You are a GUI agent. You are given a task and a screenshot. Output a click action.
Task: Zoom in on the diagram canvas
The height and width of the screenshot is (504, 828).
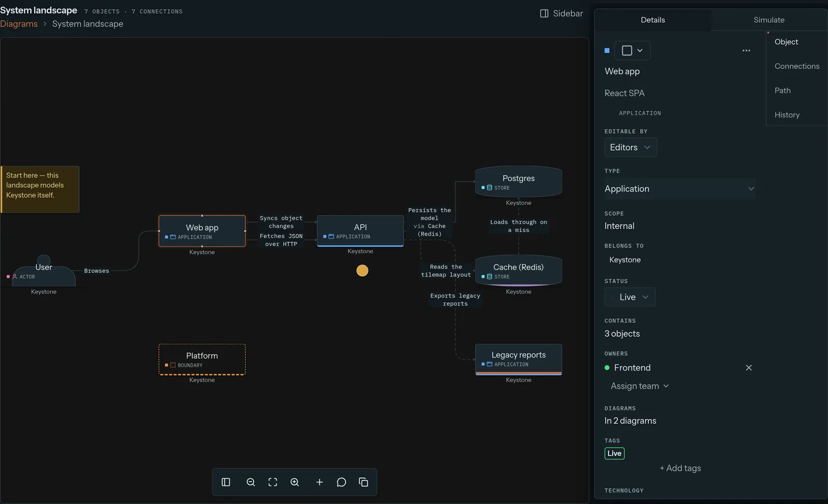pyautogui.click(x=294, y=482)
